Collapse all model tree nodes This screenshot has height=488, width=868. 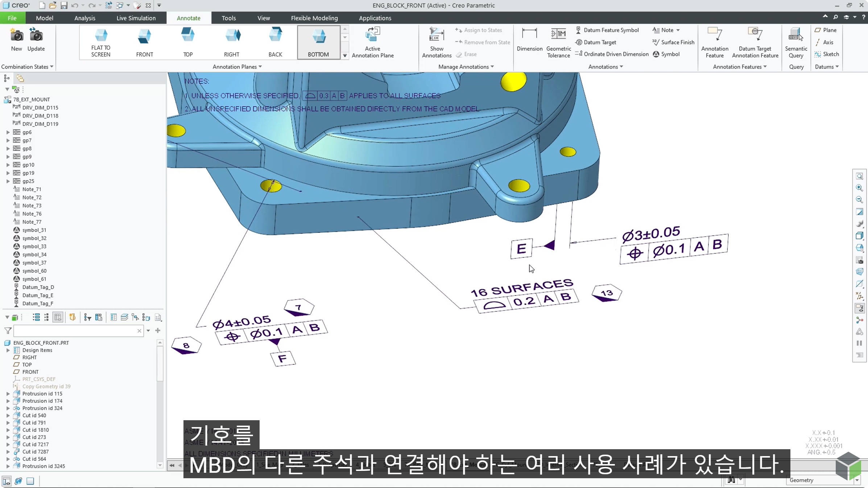[46, 318]
